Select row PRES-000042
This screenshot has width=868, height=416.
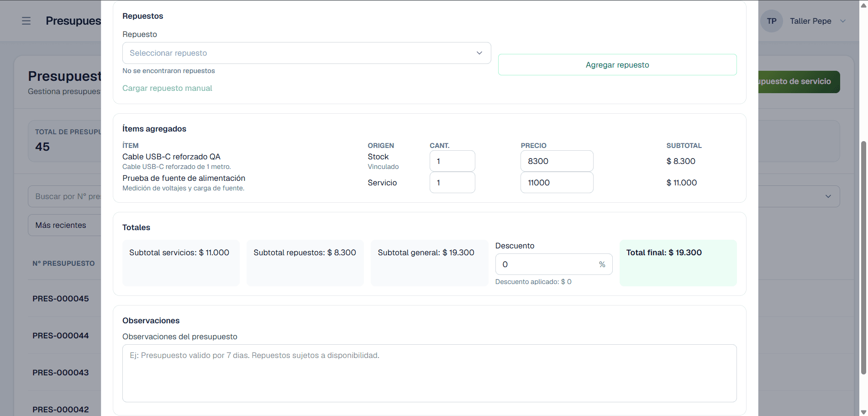pos(61,410)
